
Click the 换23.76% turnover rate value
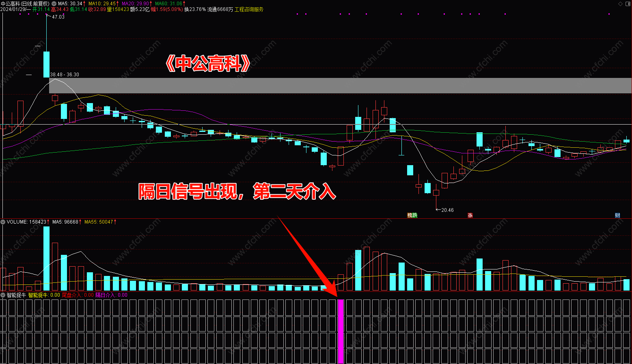(195, 9)
